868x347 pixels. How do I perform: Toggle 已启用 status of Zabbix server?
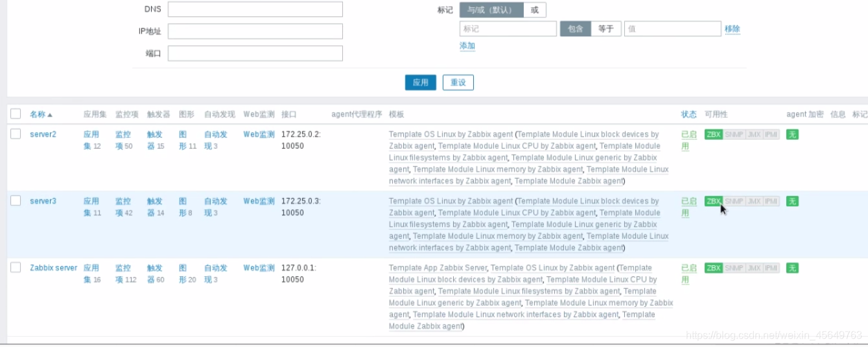pyautogui.click(x=689, y=273)
